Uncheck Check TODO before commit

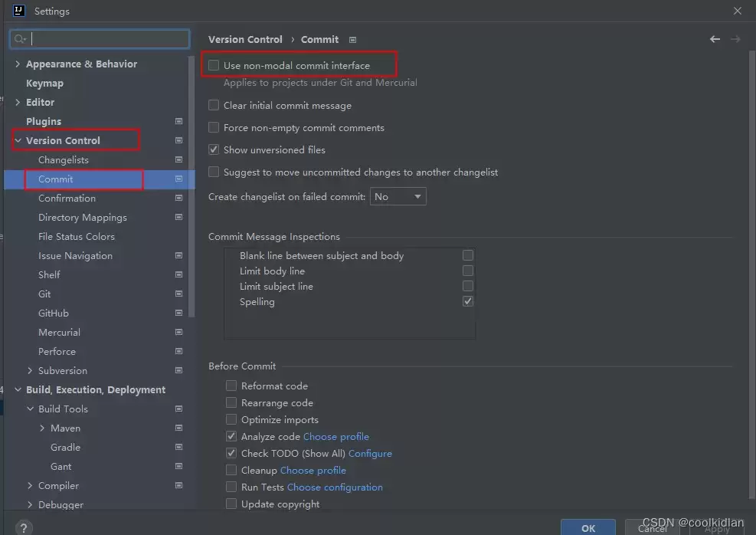tap(231, 453)
